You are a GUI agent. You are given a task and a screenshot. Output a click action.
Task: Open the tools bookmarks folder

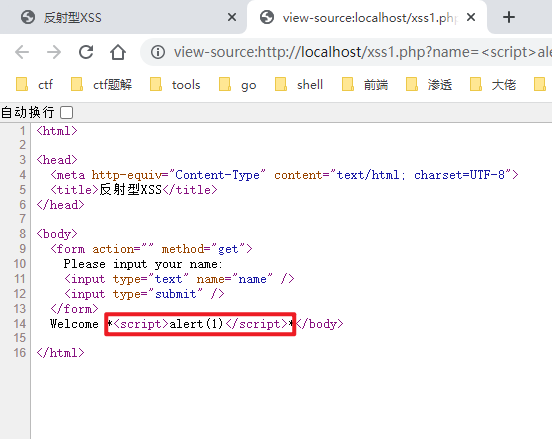pos(175,85)
